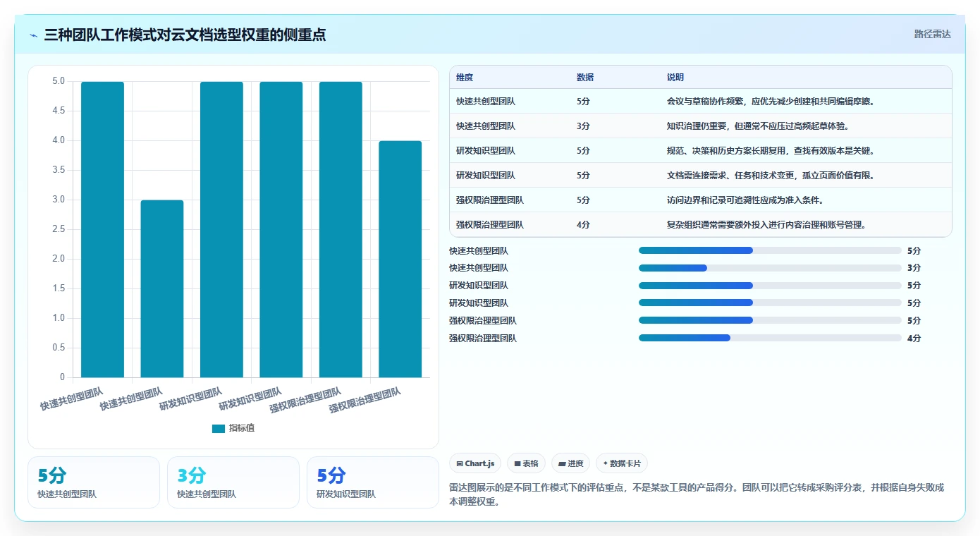Image resolution: width=980 pixels, height=536 pixels.
Task: Click the 强权限治理型团队 chart bar at 4.0
Action: 400,259
